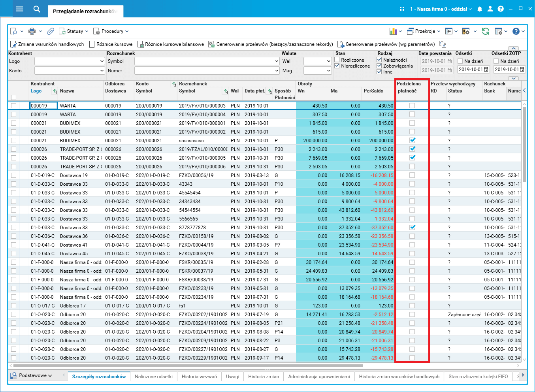Click the paperclip attachments icon
535x392 pixels.
click(51, 31)
